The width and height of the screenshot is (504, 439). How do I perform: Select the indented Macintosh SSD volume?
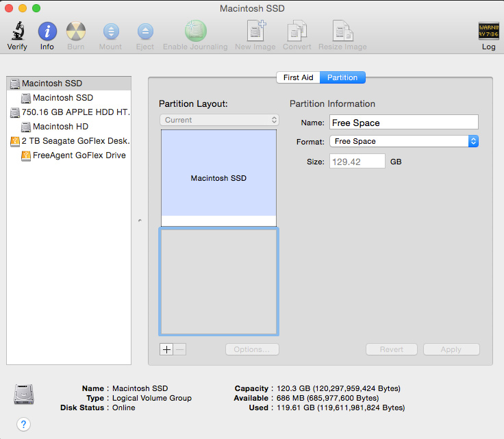pos(68,98)
